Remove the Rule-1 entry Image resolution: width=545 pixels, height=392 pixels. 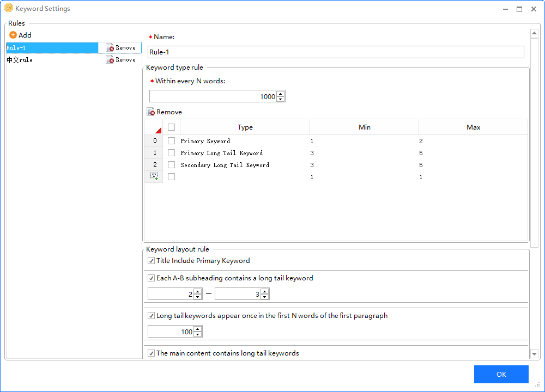coord(120,48)
